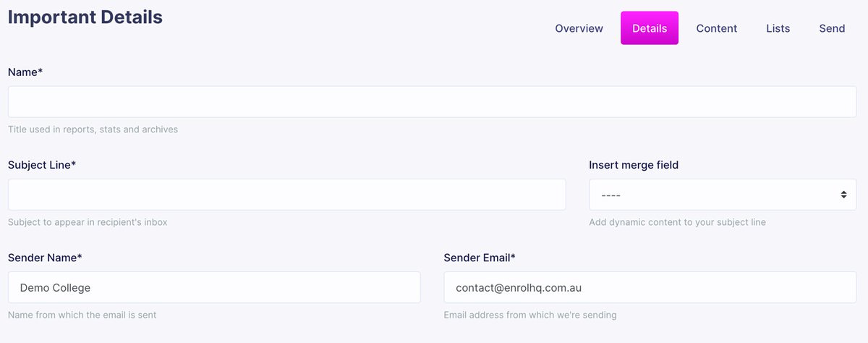
Task: Focus the Subject Line text box
Action: point(286,195)
